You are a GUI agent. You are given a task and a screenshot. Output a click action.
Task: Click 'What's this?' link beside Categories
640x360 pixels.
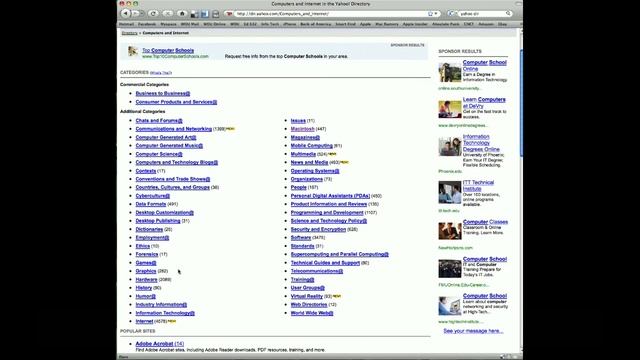pyautogui.click(x=161, y=73)
